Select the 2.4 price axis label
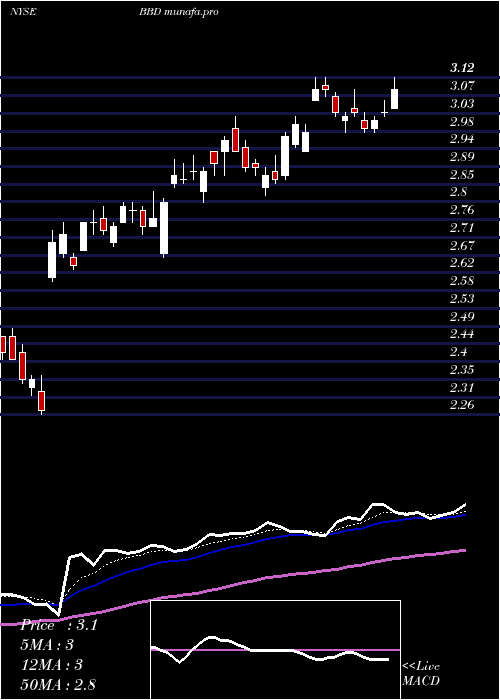This screenshot has width=500, height=700. 459,351
